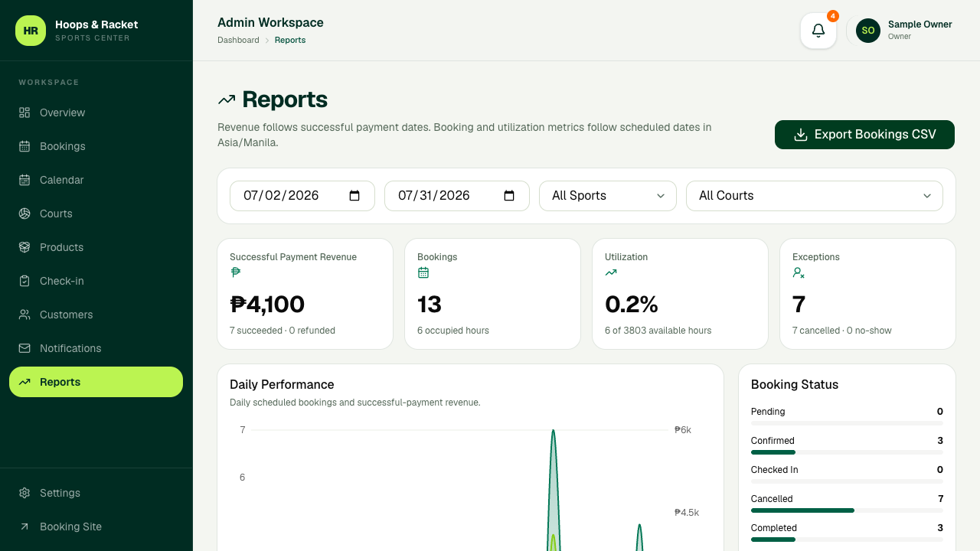Viewport: 980px width, 551px height.
Task: Click the notification count badge 4
Action: tap(833, 16)
